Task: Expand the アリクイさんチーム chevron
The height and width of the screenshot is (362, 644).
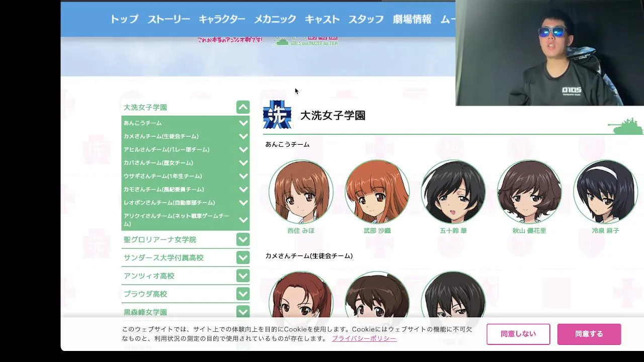Action: 244,220
